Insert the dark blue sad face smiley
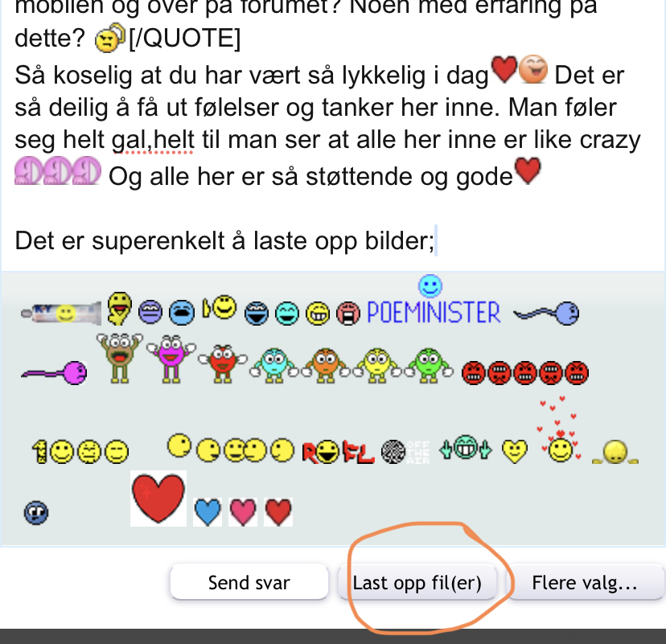 36,513
